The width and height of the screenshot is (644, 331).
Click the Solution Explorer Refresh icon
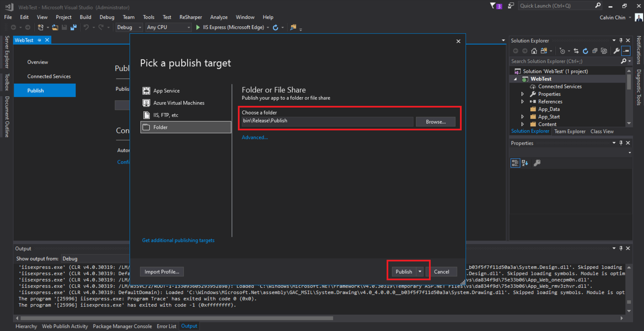[585, 51]
